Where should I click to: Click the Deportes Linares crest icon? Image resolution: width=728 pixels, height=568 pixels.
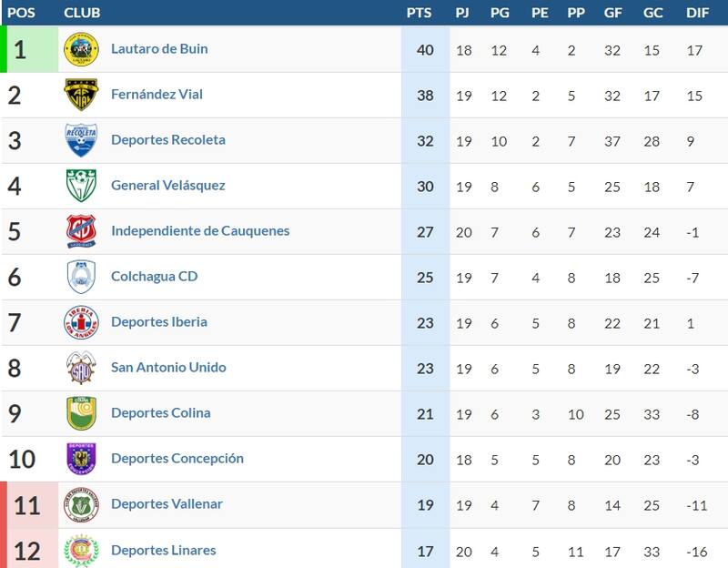(x=81, y=550)
